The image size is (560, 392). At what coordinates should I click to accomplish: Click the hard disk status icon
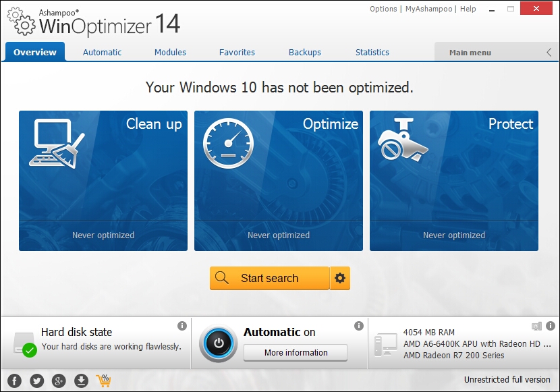pyautogui.click(x=25, y=345)
